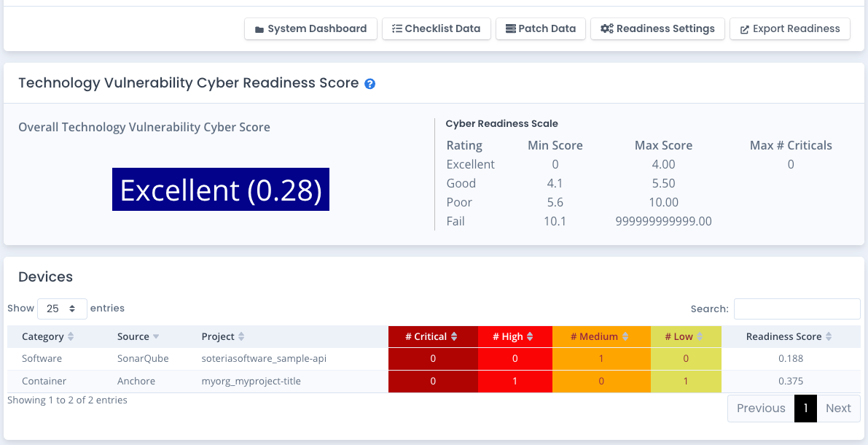Image resolution: width=868 pixels, height=445 pixels.
Task: Click High count for Anchore row
Action: pyautogui.click(x=515, y=382)
